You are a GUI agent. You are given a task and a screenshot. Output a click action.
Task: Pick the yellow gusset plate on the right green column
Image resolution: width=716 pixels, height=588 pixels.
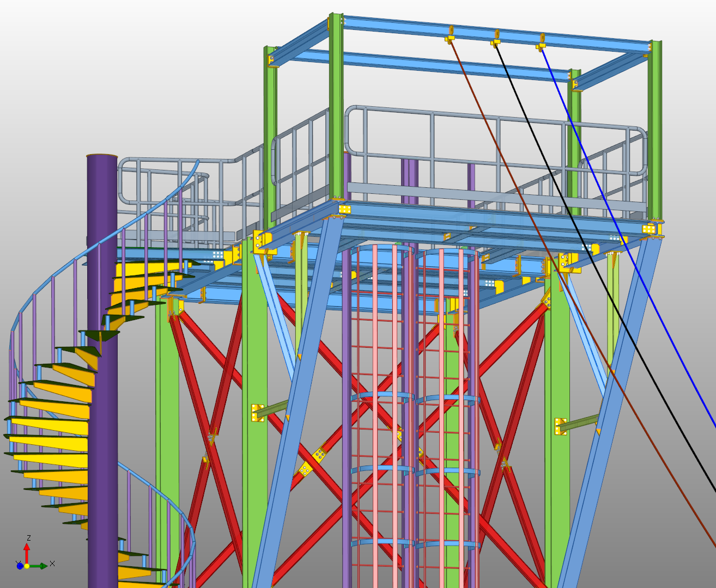coord(561,426)
